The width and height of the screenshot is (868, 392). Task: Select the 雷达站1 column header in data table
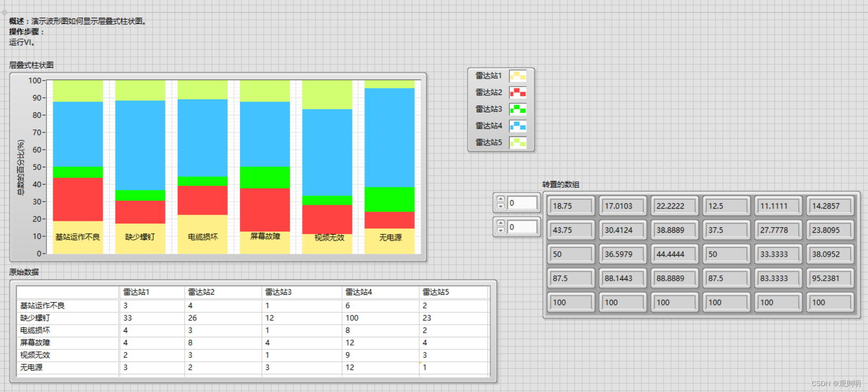(152, 292)
